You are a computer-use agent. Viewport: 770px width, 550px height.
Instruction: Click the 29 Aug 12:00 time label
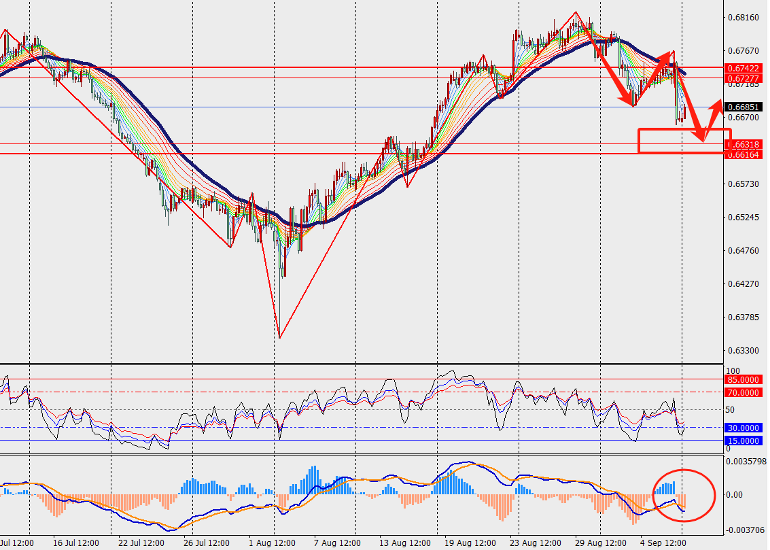(601, 543)
